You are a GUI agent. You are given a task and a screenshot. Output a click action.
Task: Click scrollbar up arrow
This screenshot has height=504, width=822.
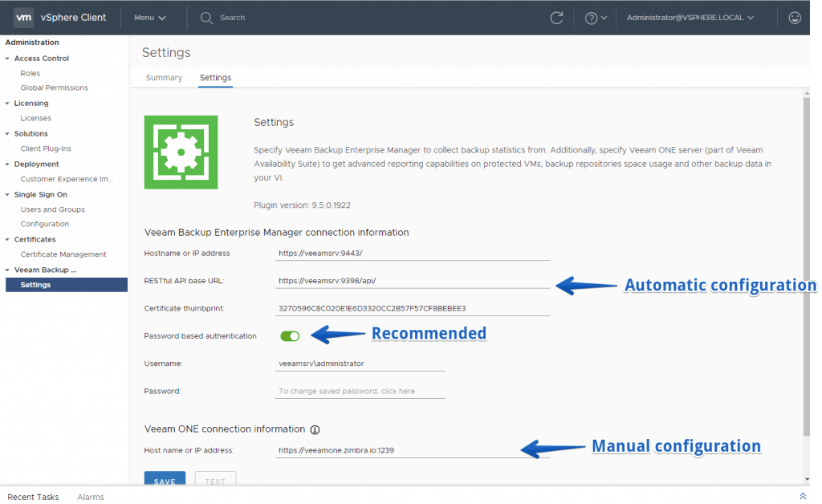point(806,93)
